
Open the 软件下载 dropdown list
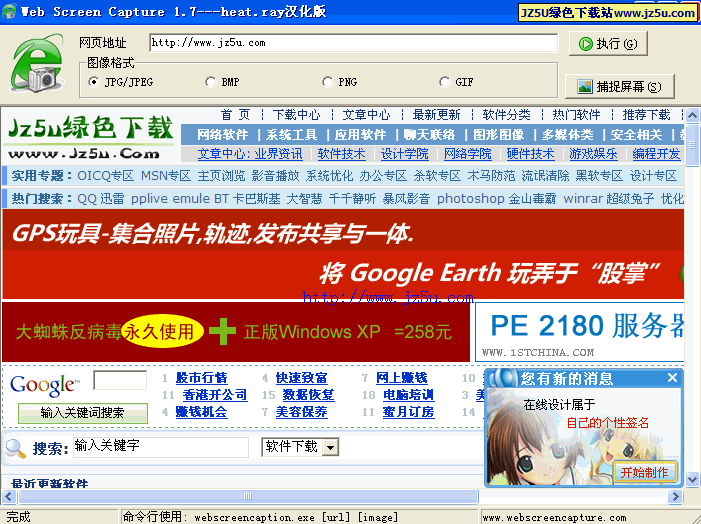(330, 447)
